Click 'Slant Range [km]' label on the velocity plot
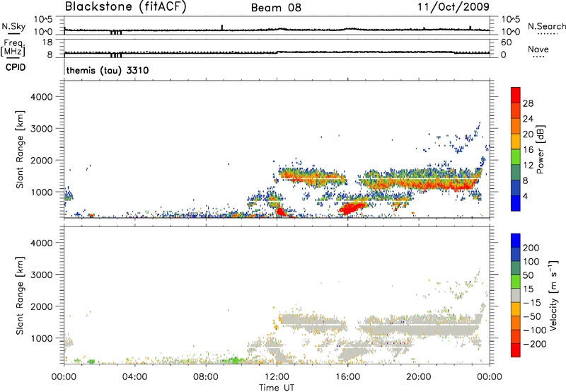The width and height of the screenshot is (566, 392). pyautogui.click(x=20, y=295)
